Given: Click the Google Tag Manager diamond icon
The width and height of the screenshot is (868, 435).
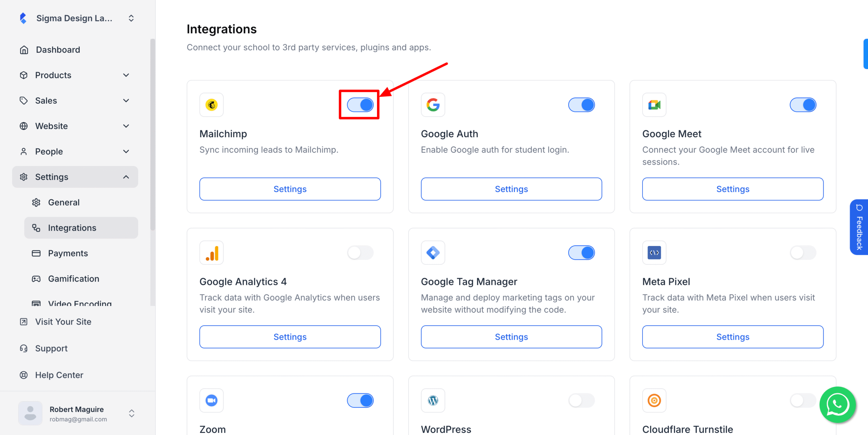Looking at the screenshot, I should pyautogui.click(x=433, y=253).
